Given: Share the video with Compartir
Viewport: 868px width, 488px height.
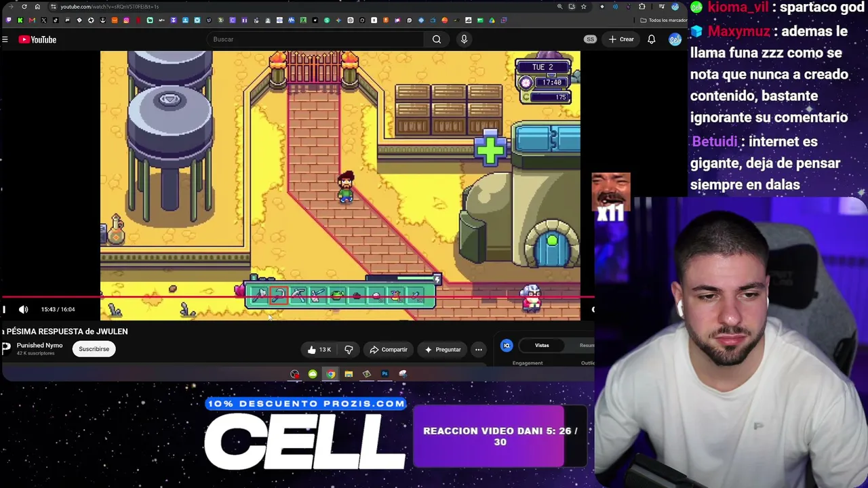Looking at the screenshot, I should click(x=389, y=350).
